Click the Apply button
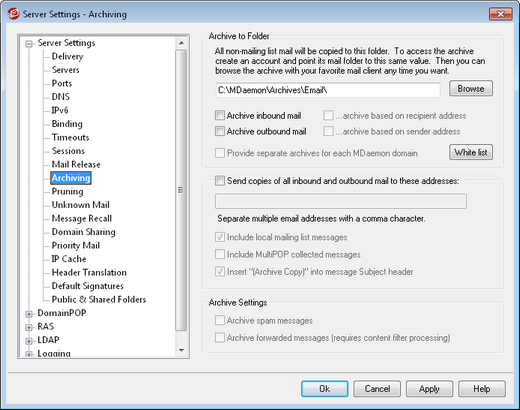520x410 pixels. 429,389
